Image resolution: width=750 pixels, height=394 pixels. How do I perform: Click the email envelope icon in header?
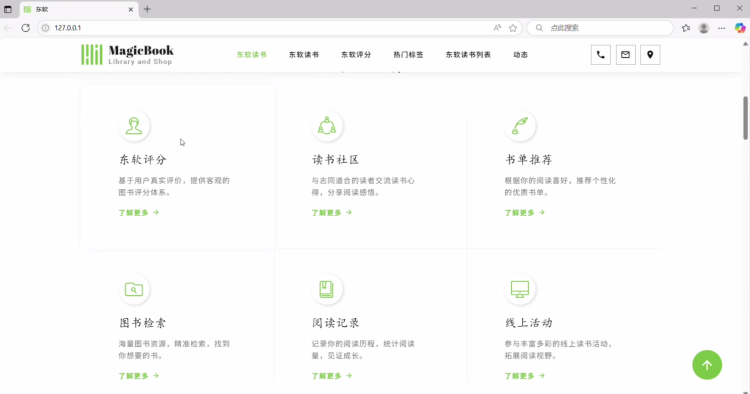[x=625, y=55]
